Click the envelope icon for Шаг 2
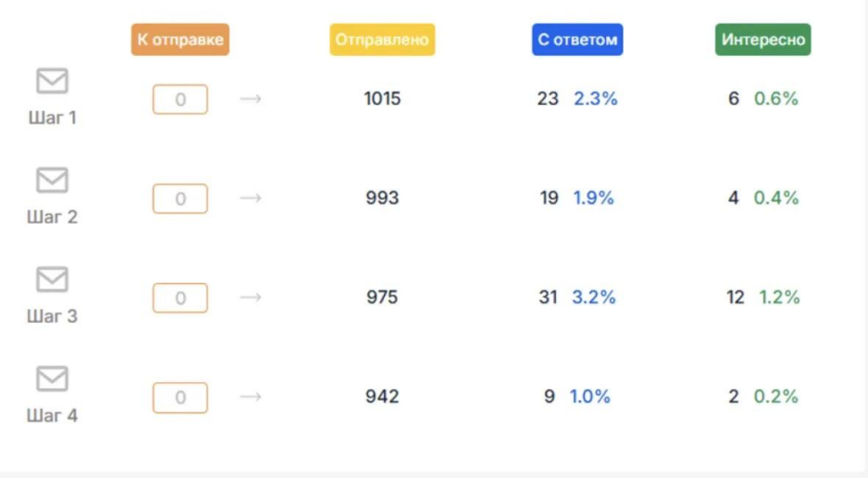Image resolution: width=868 pixels, height=478 pixels. click(52, 181)
